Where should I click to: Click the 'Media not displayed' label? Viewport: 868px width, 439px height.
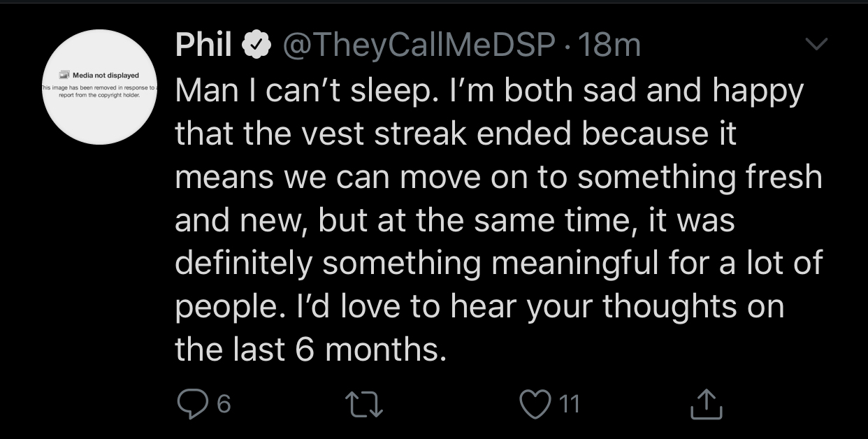click(106, 75)
